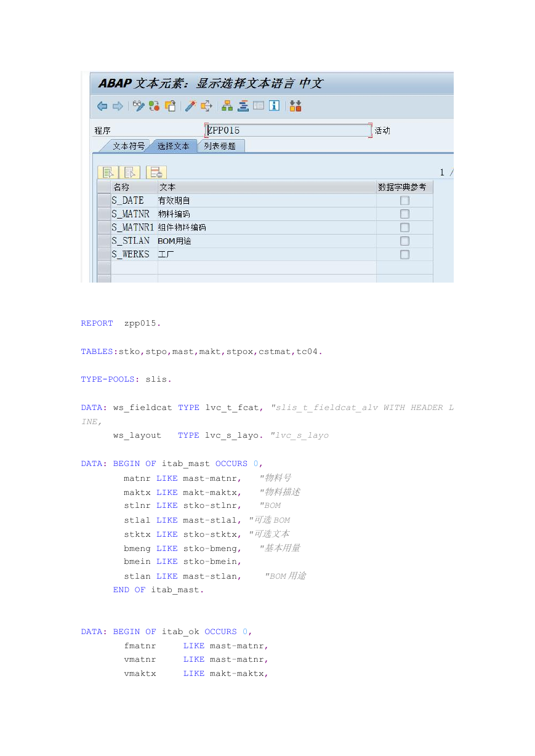Select the row header of S_STLAN
Image resolution: width=535 pixels, height=756 pixels.
point(104,241)
